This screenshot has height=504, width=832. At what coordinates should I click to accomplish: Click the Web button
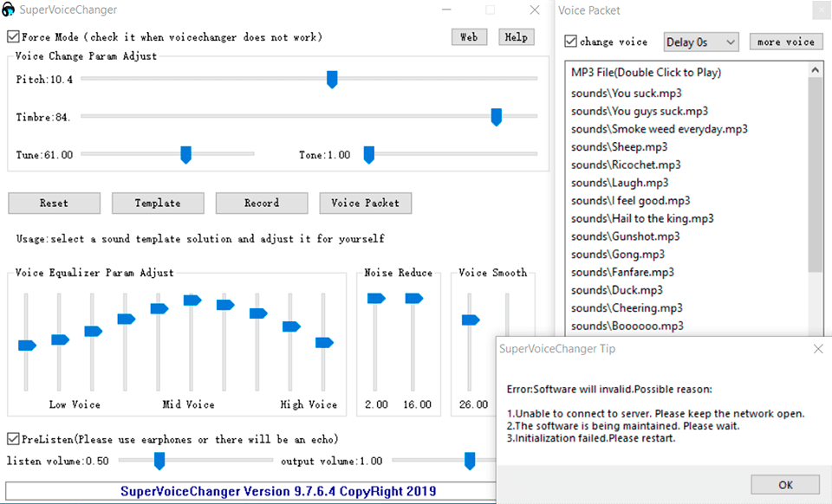click(469, 37)
